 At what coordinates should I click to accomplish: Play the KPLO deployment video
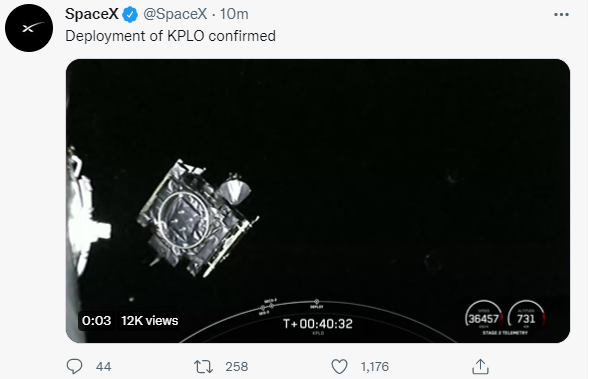coord(318,201)
